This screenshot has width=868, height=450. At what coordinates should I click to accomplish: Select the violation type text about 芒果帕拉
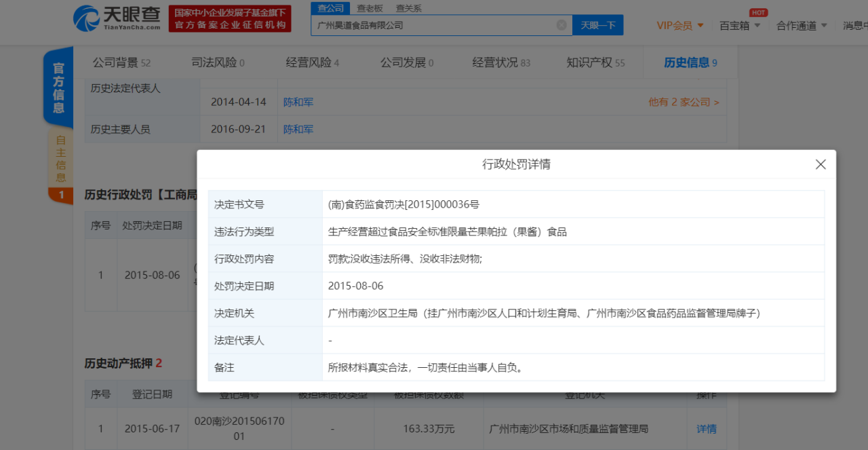coord(447,231)
